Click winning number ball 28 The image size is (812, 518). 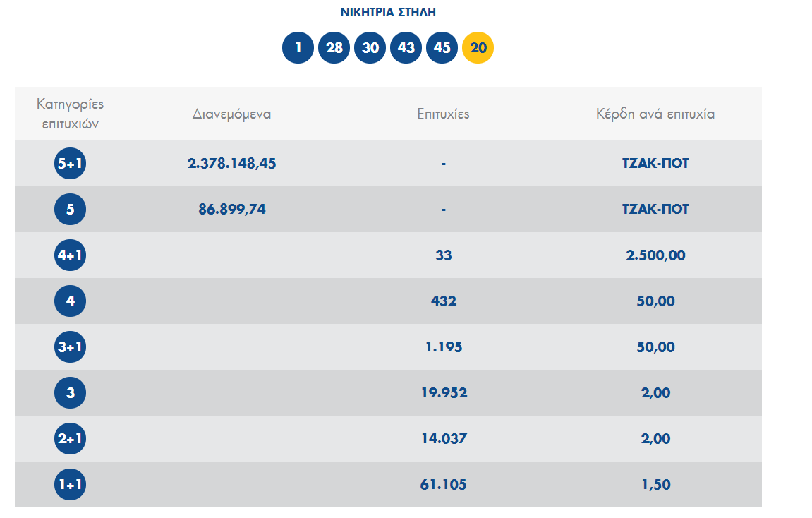pos(334,48)
